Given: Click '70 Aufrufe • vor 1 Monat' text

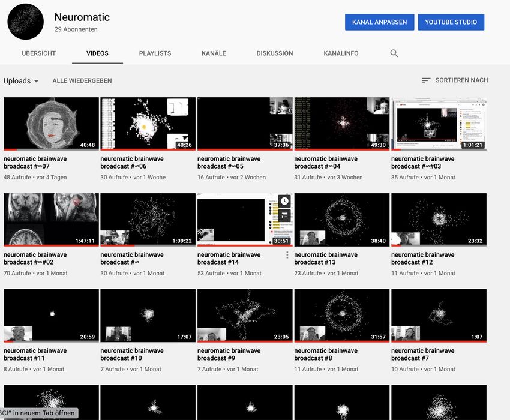Looking at the screenshot, I should pyautogui.click(x=36, y=273).
